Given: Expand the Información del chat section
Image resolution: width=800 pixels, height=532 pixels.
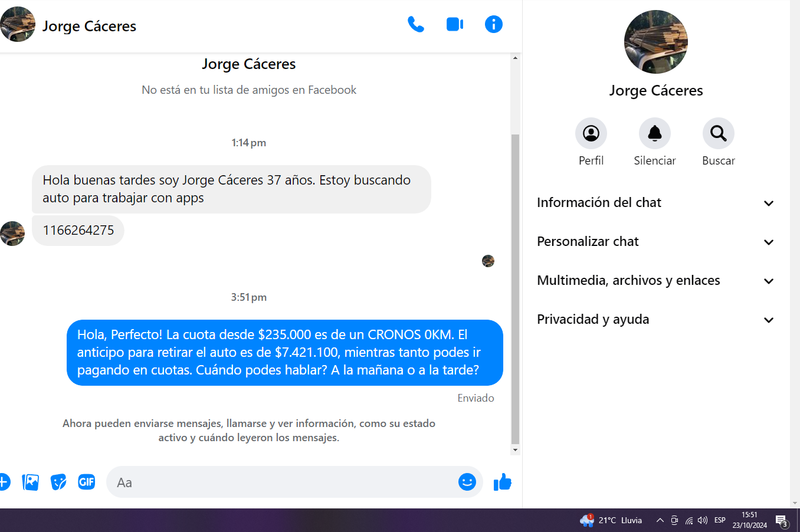Looking at the screenshot, I should click(x=655, y=203).
